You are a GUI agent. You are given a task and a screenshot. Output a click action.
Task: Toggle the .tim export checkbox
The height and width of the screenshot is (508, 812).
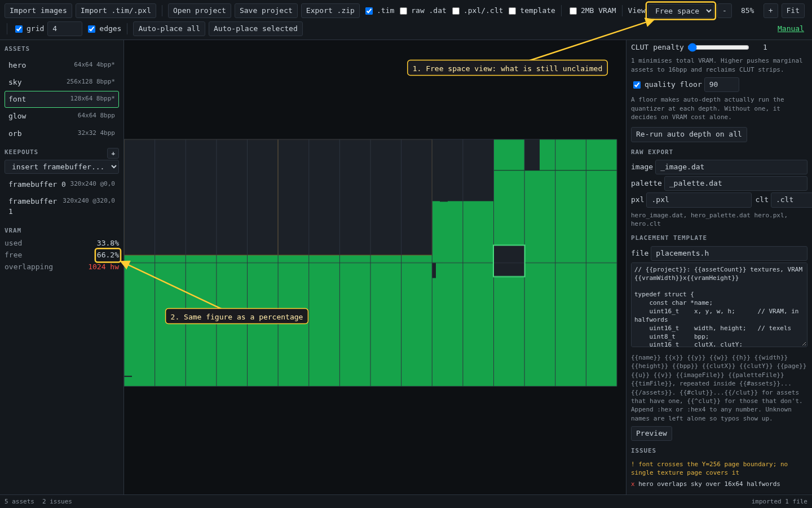369,11
